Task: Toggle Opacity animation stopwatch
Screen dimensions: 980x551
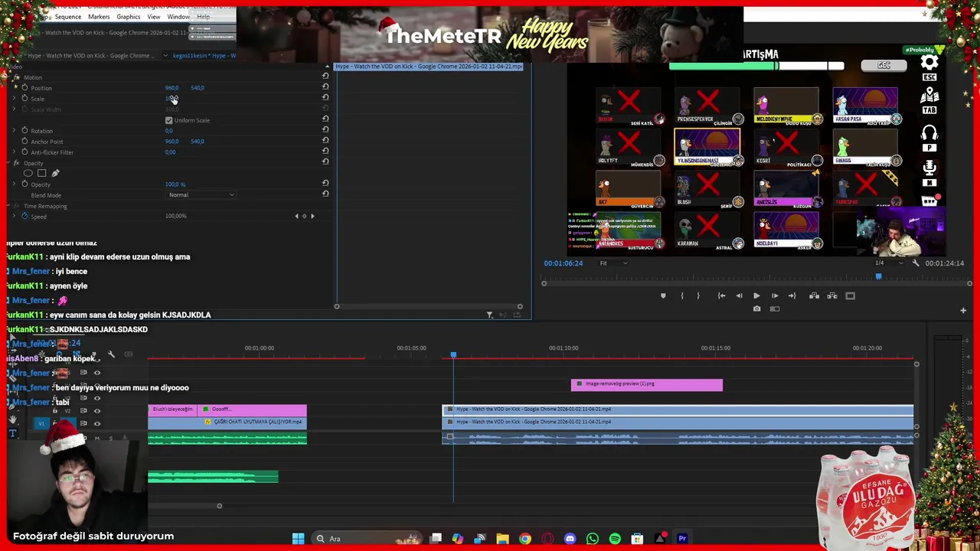Action: tap(24, 184)
